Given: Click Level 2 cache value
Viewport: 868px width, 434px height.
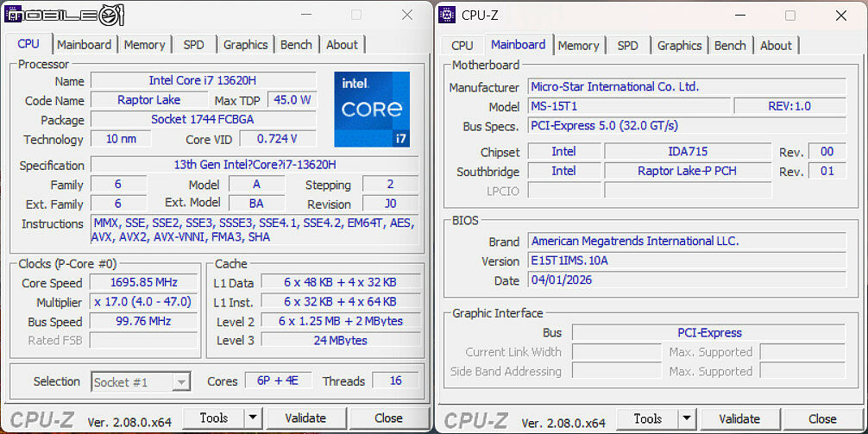Looking at the screenshot, I should tap(340, 321).
